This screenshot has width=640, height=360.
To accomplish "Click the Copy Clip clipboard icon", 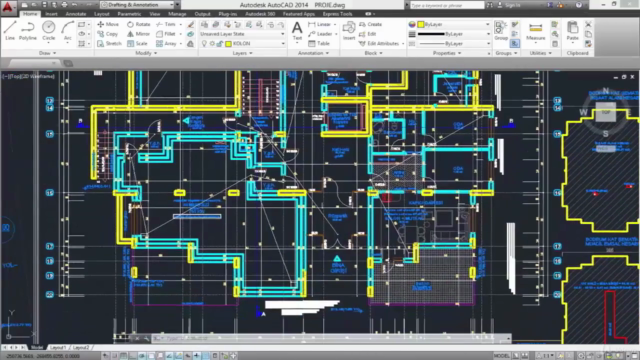I will click(588, 34).
